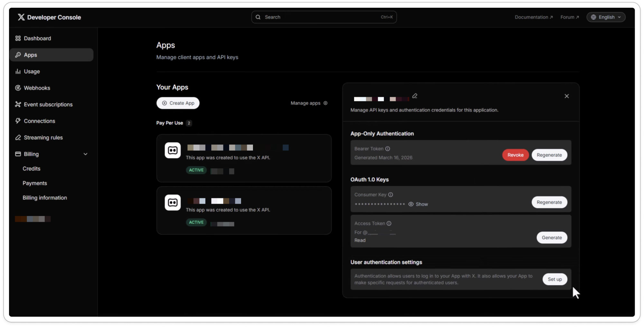Click the Webhooks icon in sidebar
The width and height of the screenshot is (644, 327).
pos(18,88)
